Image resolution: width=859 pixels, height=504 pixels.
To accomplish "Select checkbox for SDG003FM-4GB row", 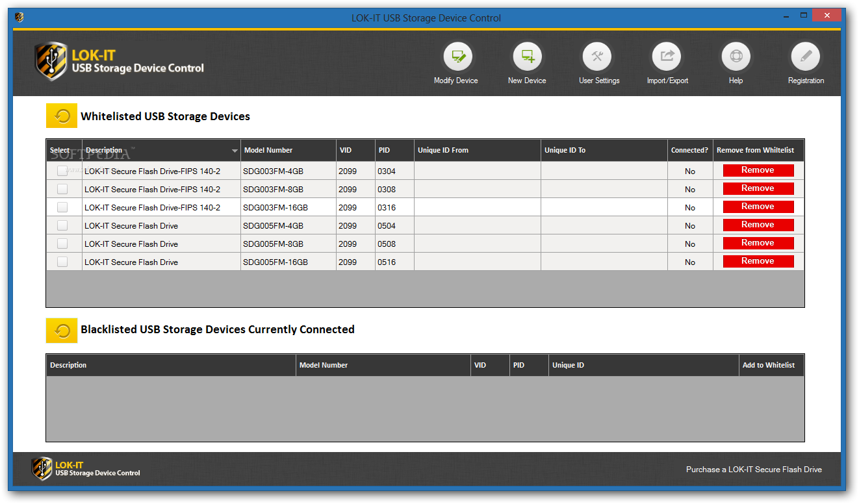I will point(62,171).
